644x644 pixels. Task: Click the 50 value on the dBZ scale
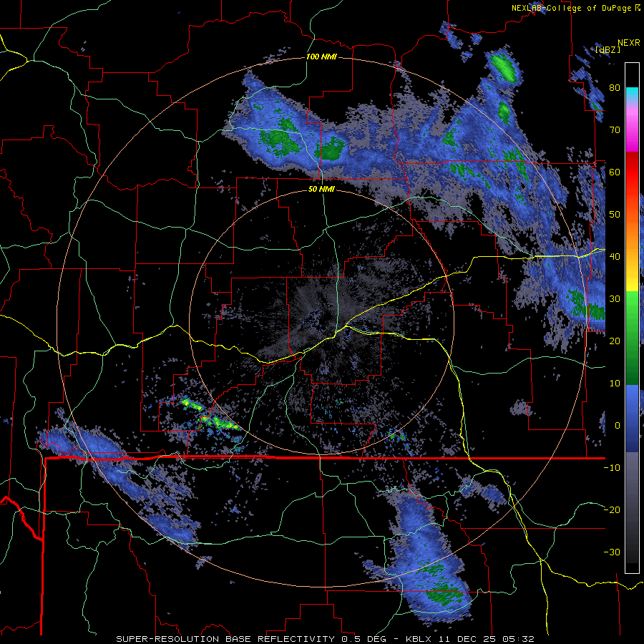(x=615, y=215)
